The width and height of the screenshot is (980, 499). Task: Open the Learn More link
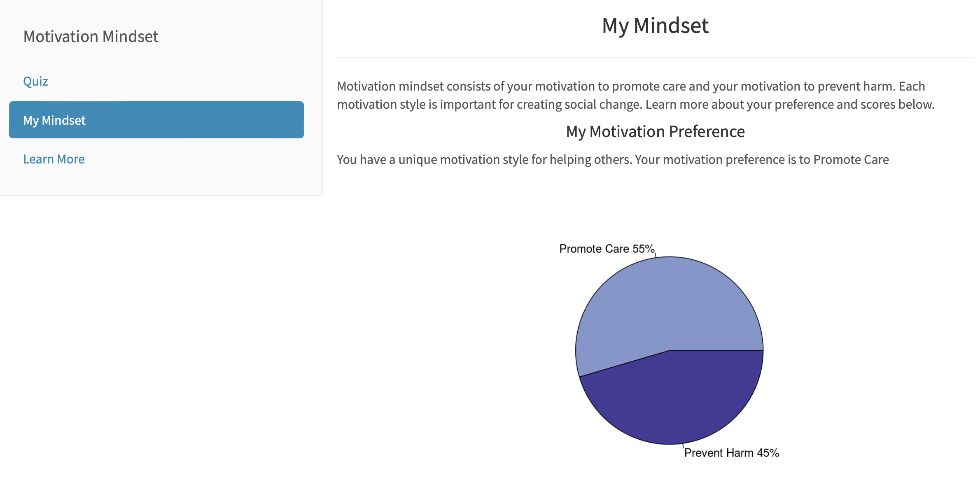54,159
